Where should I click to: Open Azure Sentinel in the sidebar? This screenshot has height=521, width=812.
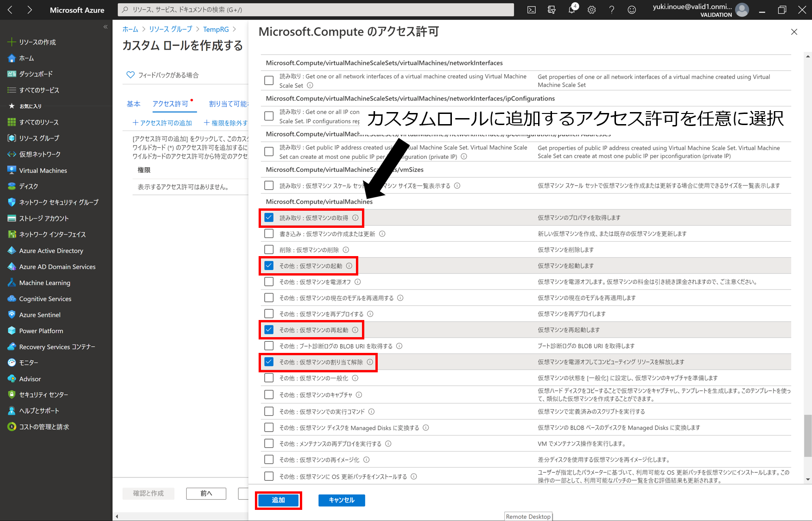(x=40, y=315)
